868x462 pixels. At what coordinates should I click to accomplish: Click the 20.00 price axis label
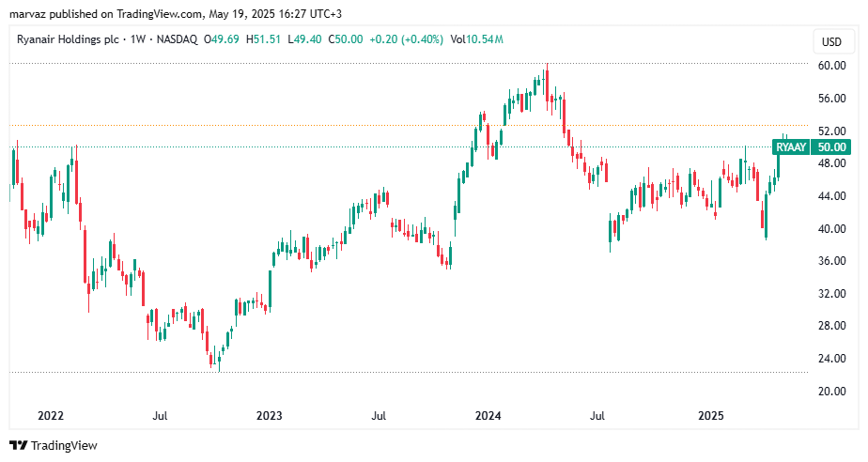click(x=832, y=392)
